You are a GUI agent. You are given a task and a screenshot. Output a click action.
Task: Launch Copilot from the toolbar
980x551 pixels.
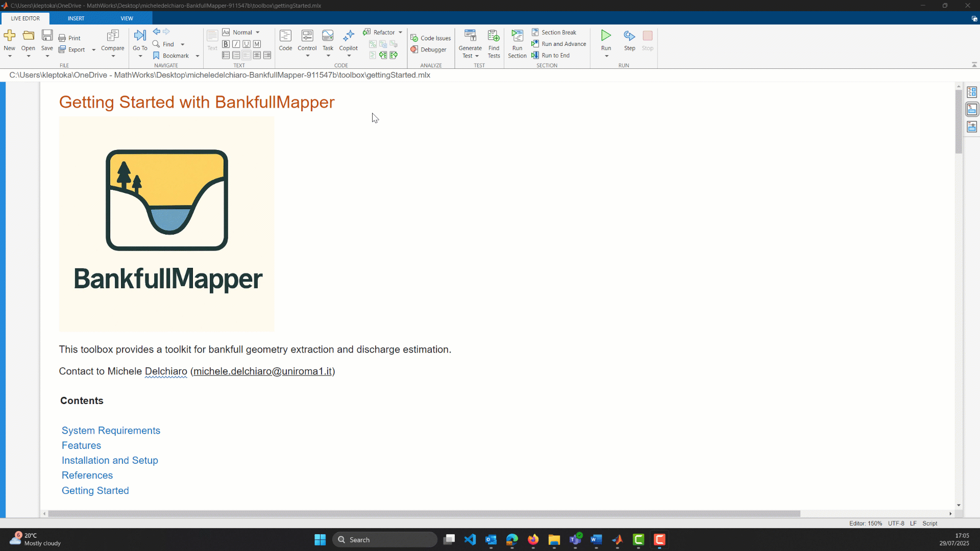point(349,40)
